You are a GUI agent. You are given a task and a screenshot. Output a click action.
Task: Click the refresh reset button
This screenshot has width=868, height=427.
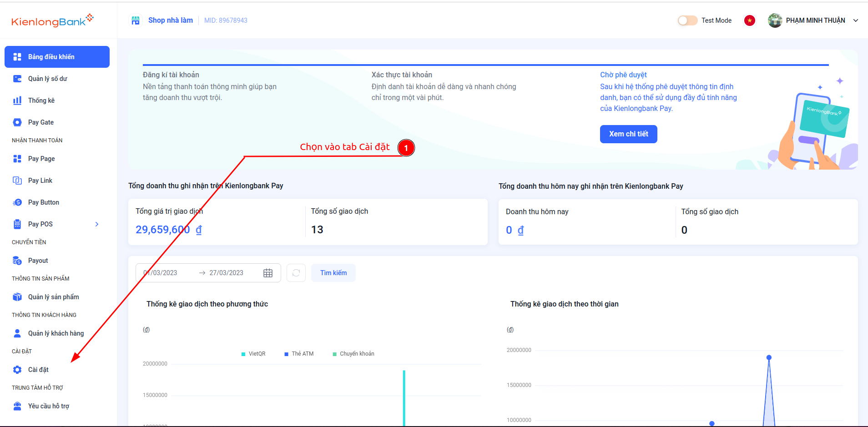(x=296, y=273)
